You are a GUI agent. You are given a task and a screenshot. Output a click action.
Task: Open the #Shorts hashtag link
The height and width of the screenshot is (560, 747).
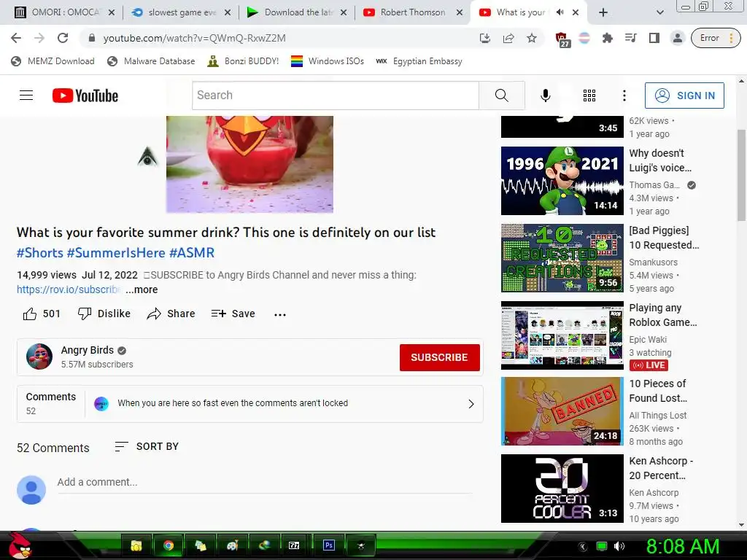pyautogui.click(x=39, y=253)
